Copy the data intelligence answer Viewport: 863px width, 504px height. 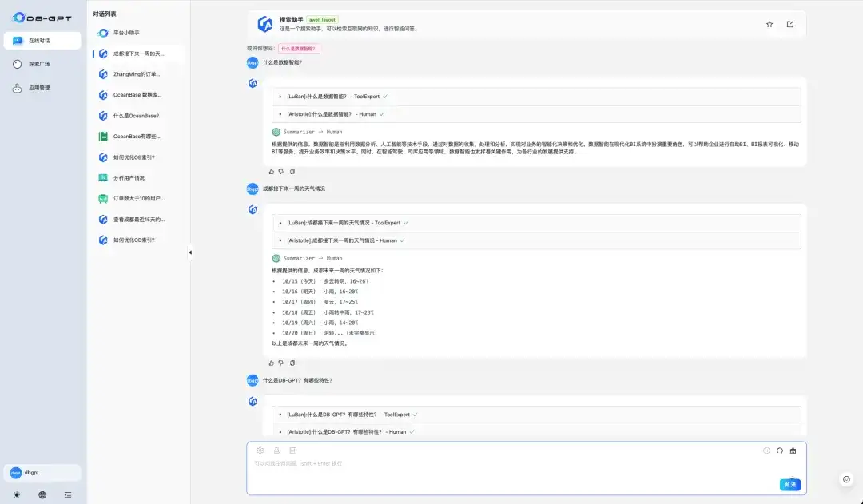[x=292, y=172]
